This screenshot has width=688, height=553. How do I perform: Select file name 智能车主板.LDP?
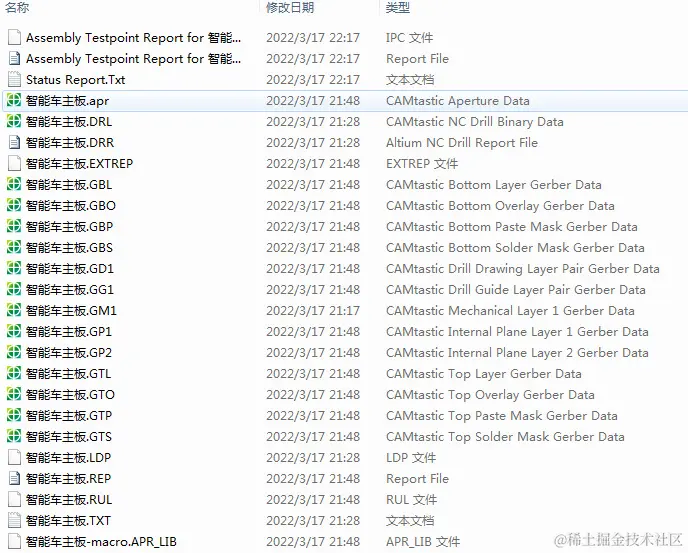[x=68, y=457]
